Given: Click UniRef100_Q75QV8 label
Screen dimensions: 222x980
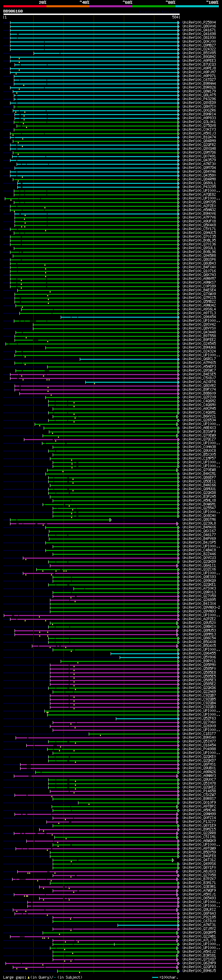Looking at the screenshot, I should (199, 125).
